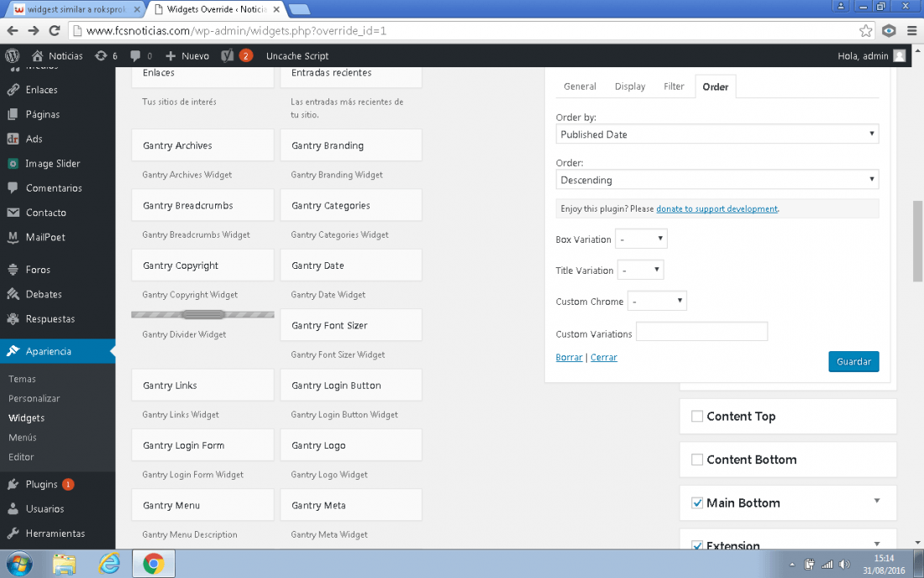Click the WordPress logo in admin bar
The width and height of the screenshot is (924, 578).
(x=13, y=56)
